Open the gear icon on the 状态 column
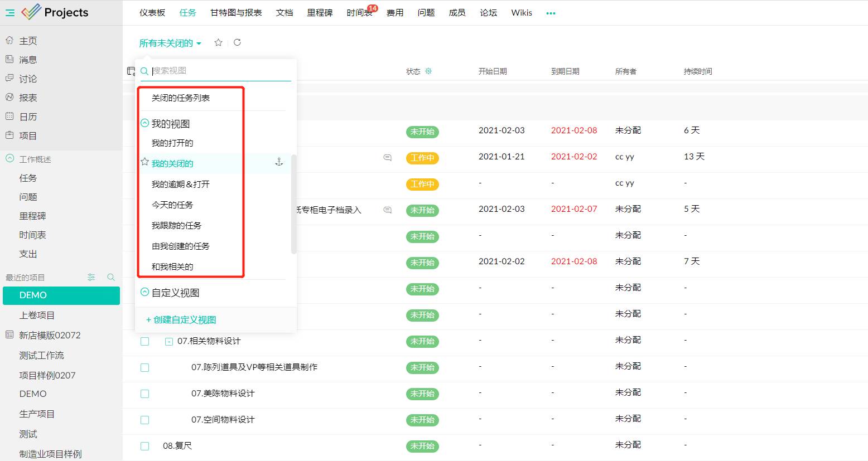This screenshot has width=868, height=461. (x=430, y=71)
